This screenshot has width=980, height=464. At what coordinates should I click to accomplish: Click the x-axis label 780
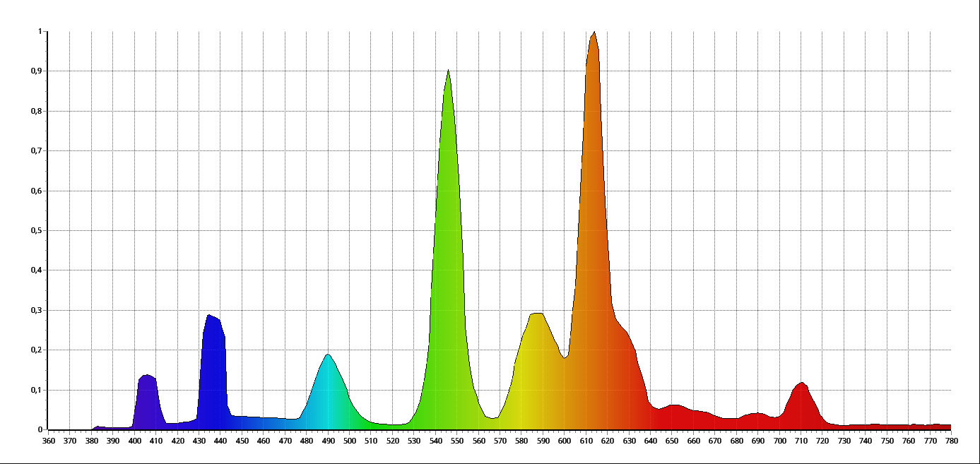[x=952, y=441]
